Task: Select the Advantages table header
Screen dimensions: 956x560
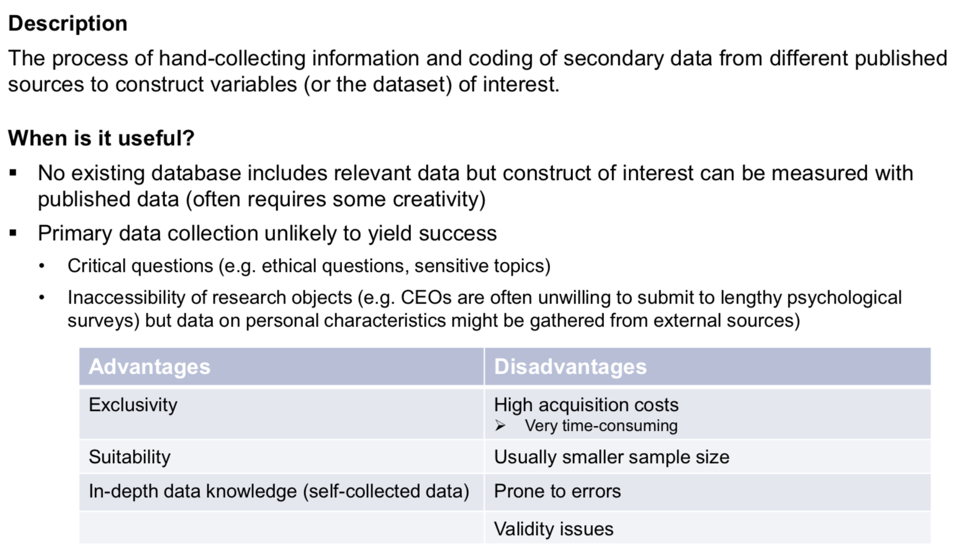Action: [150, 367]
